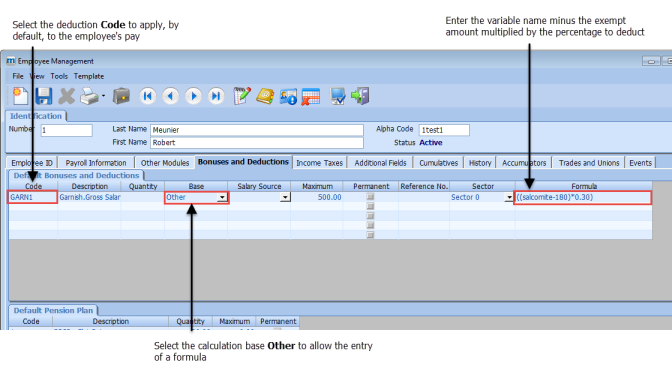Click the Maximum cell 500.00
This screenshot has width=672, height=372.
tap(317, 197)
